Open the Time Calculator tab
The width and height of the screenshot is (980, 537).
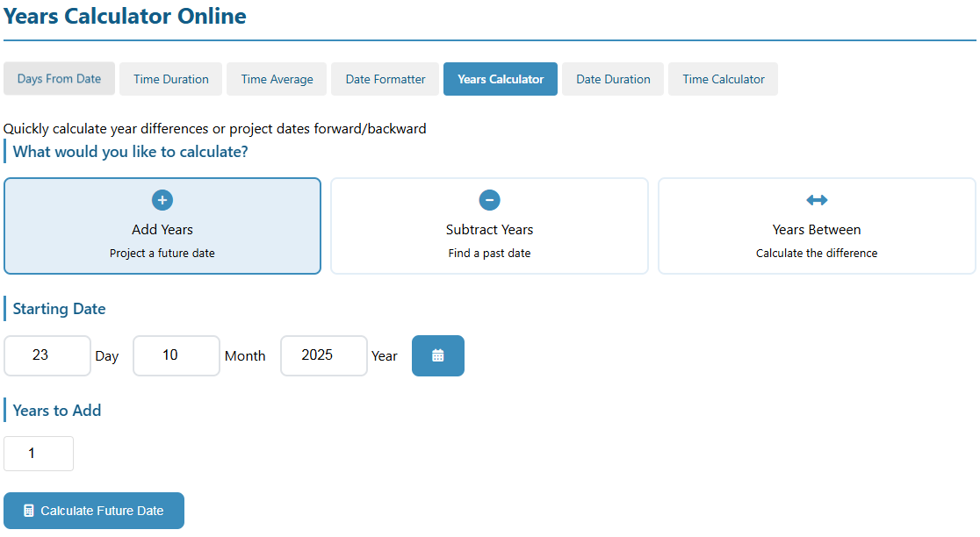724,79
